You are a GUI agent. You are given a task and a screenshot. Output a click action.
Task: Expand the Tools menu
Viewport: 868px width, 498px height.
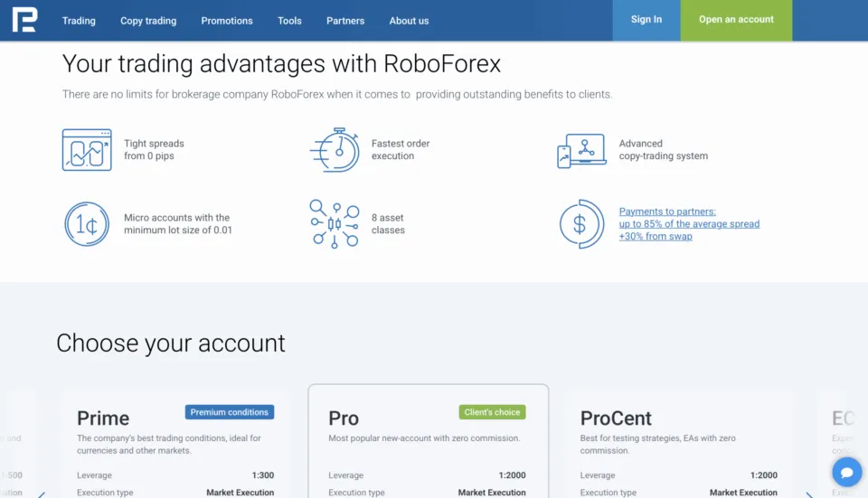pos(289,21)
